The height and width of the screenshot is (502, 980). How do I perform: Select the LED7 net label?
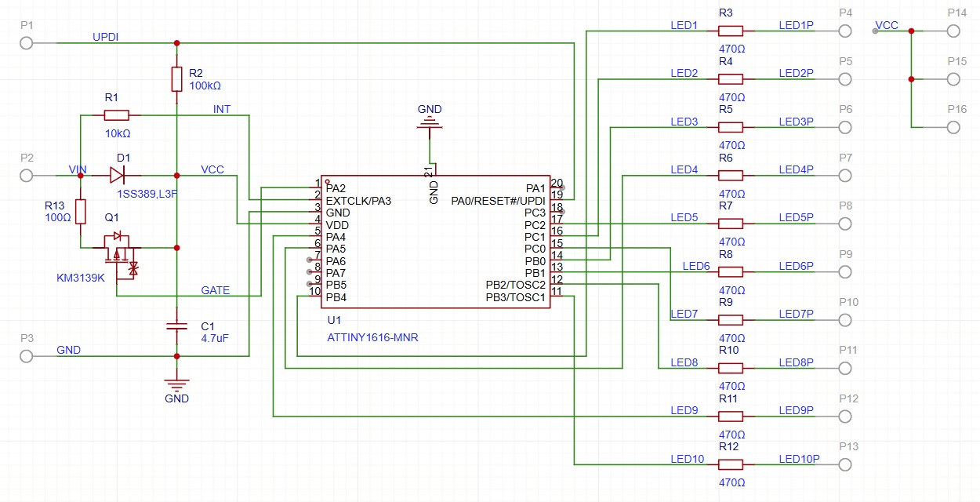point(684,314)
